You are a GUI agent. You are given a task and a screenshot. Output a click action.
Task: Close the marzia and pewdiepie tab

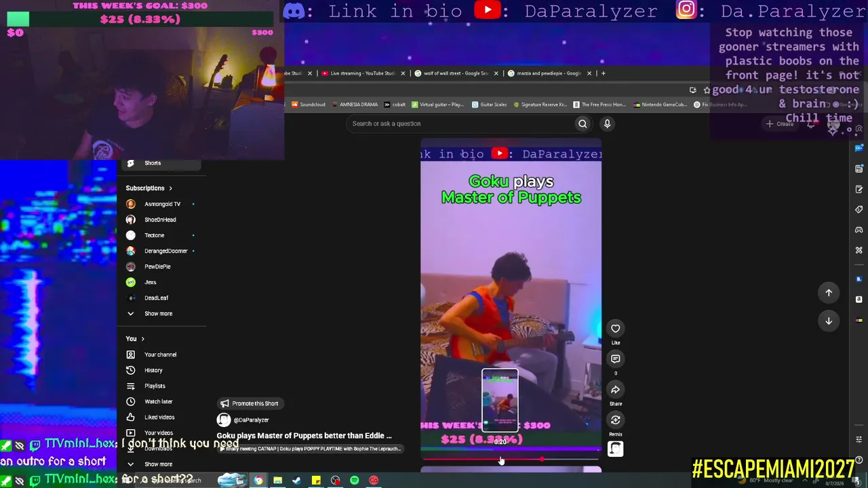[589, 73]
